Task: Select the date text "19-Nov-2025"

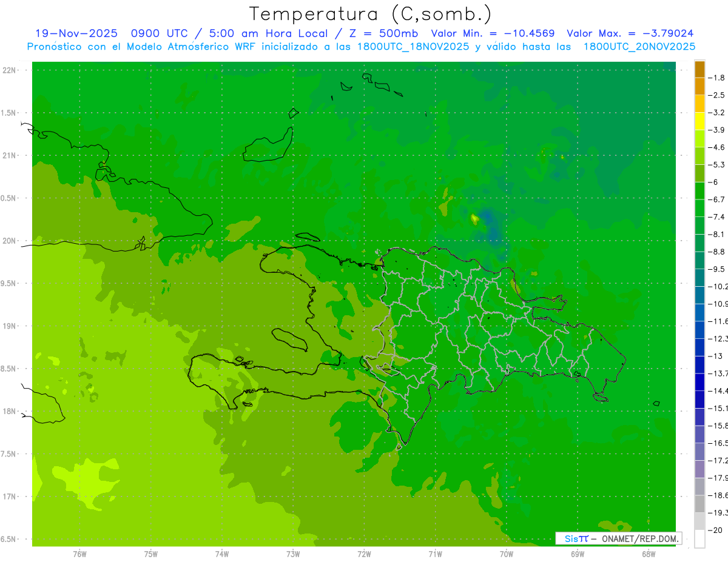Action: tap(77, 33)
